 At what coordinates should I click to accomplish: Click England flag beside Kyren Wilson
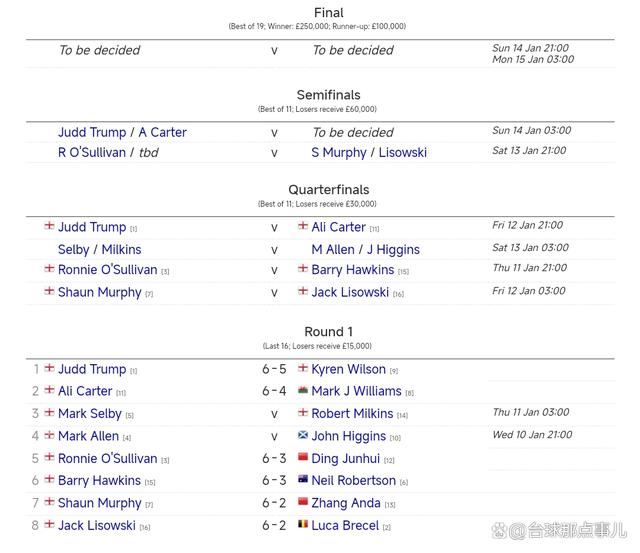coord(303,368)
